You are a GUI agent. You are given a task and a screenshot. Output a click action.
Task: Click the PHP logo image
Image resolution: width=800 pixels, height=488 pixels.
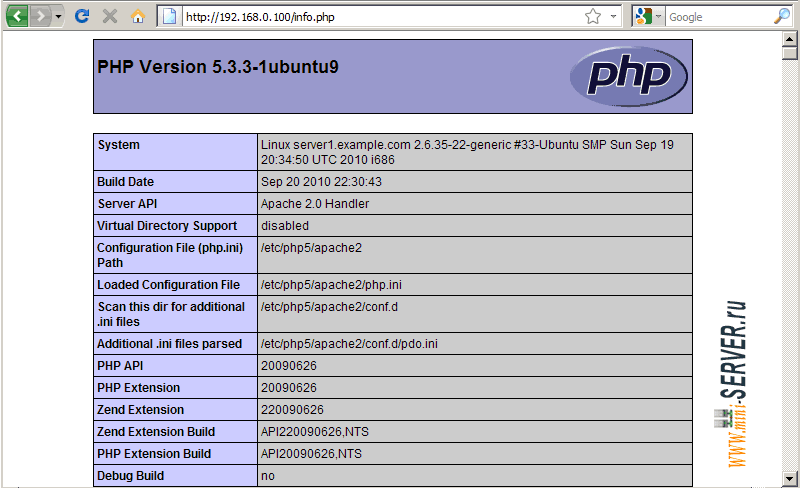click(x=628, y=76)
